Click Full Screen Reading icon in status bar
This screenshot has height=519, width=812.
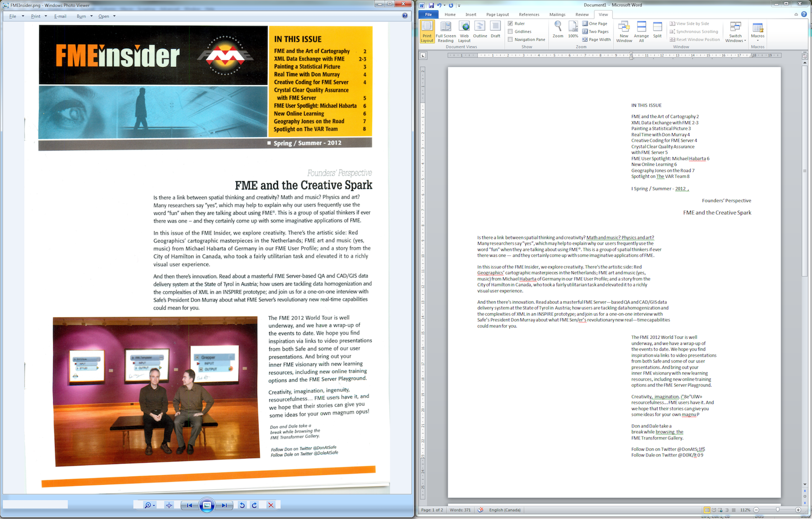click(714, 510)
